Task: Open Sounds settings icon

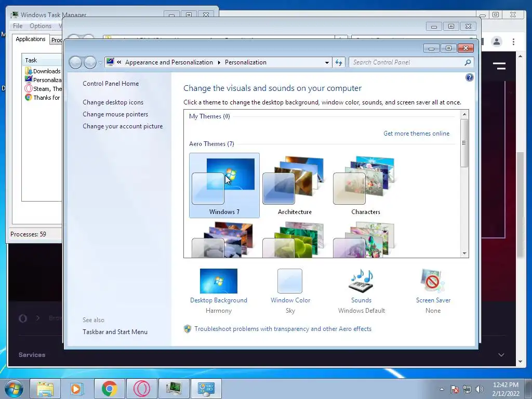Action: (361, 281)
